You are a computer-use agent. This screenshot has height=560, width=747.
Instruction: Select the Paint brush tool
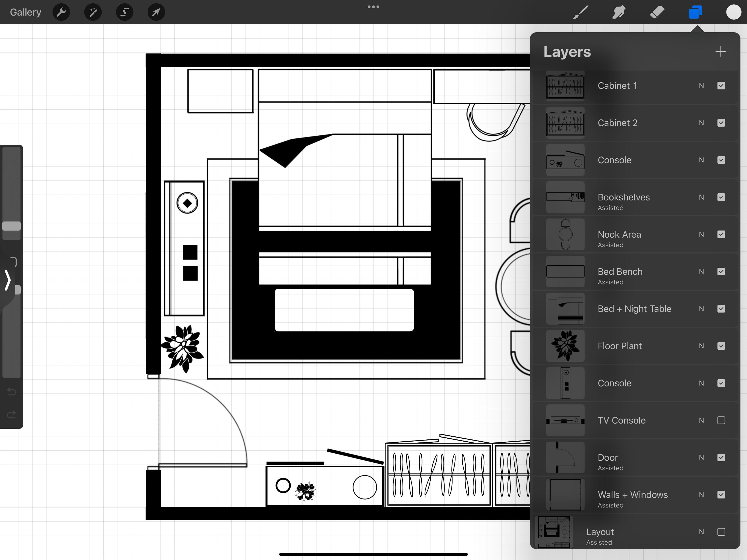point(580,12)
